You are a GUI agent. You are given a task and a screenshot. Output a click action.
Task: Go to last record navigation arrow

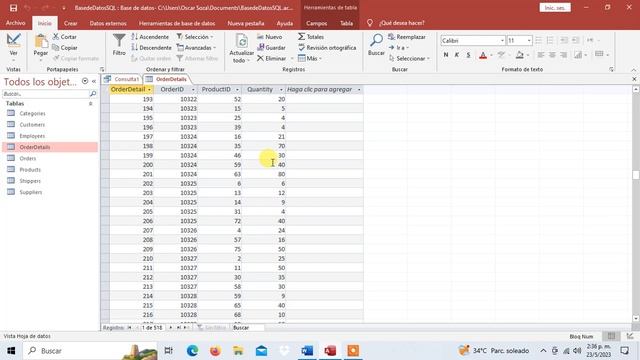click(x=178, y=328)
